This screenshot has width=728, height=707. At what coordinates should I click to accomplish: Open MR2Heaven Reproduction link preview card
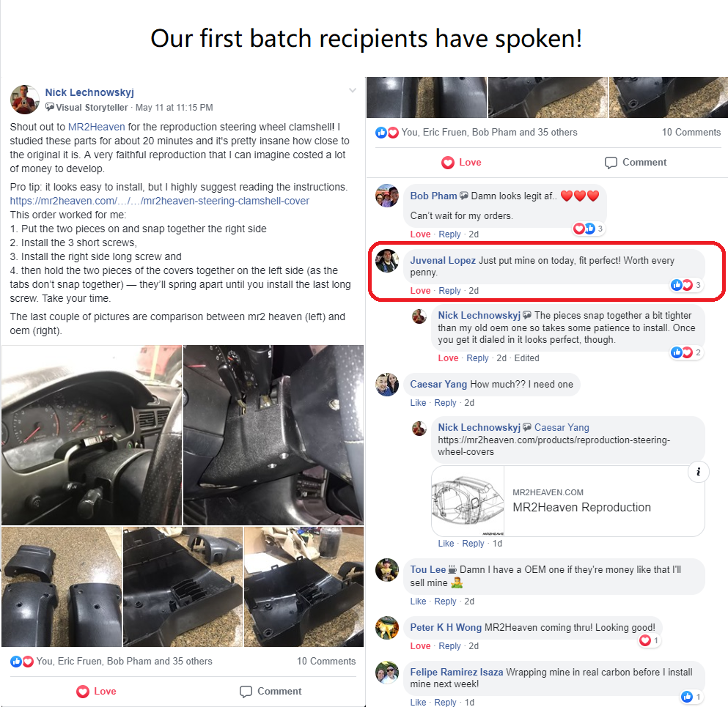coord(568,501)
